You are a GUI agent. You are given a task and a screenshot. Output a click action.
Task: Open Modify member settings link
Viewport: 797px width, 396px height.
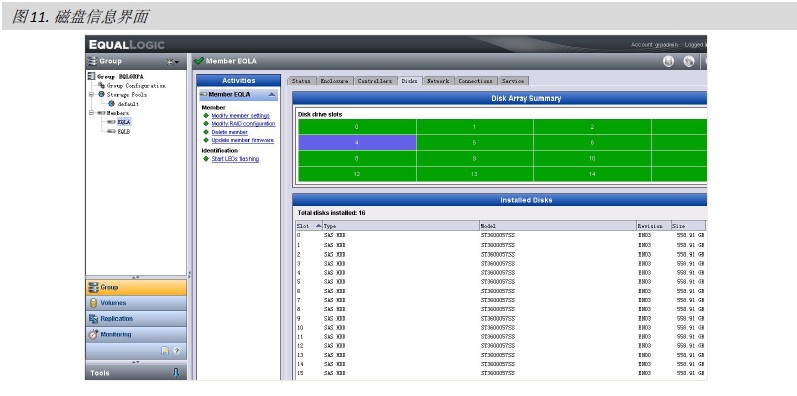pos(240,116)
